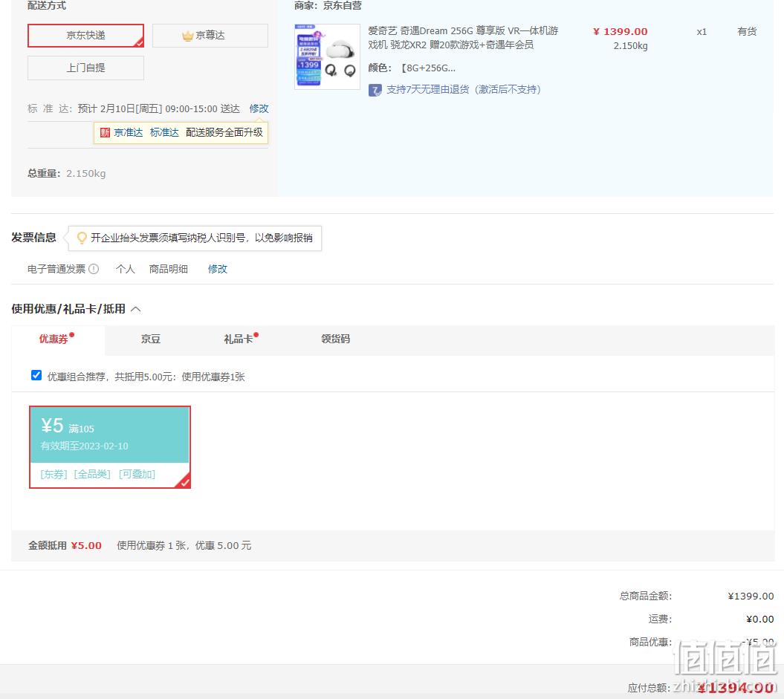Viewport: 784px width, 699px height.
Task: Click the crown icon on 京尊达
Action: tap(188, 36)
